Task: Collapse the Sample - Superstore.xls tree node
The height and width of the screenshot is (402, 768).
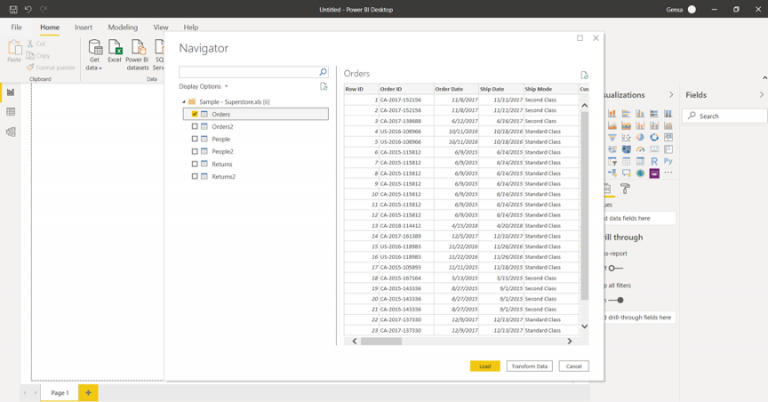Action: [x=184, y=102]
